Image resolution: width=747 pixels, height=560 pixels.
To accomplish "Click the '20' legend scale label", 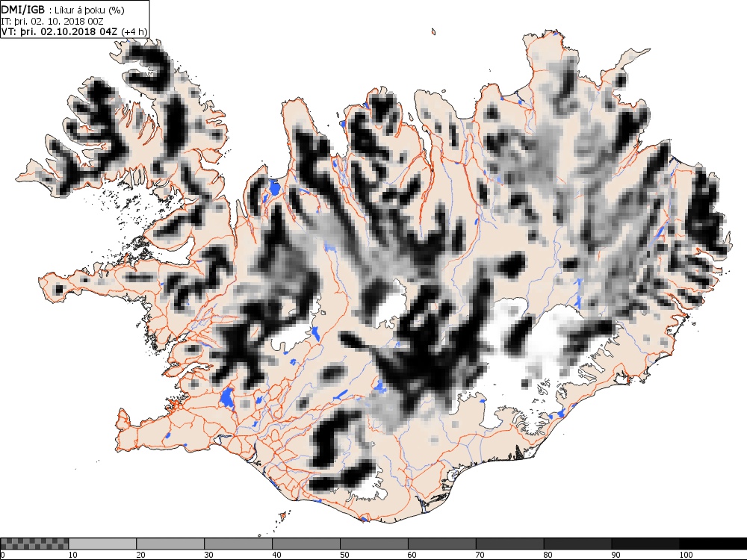I will click(x=141, y=556).
